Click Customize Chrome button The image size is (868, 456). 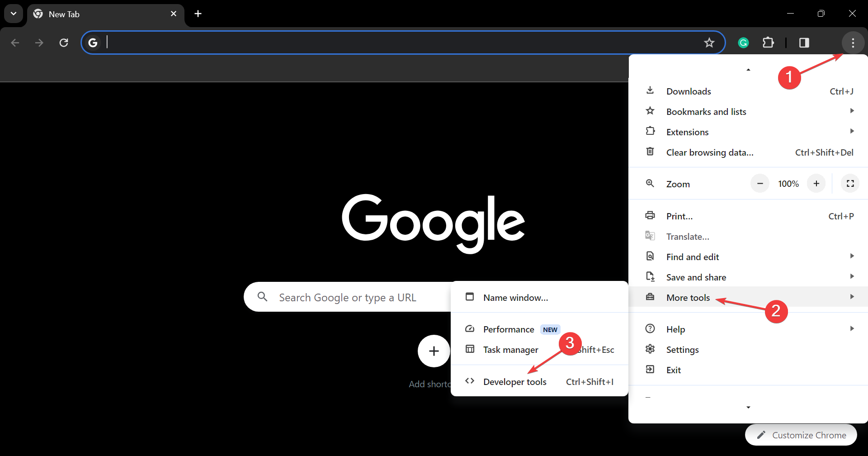(801, 435)
